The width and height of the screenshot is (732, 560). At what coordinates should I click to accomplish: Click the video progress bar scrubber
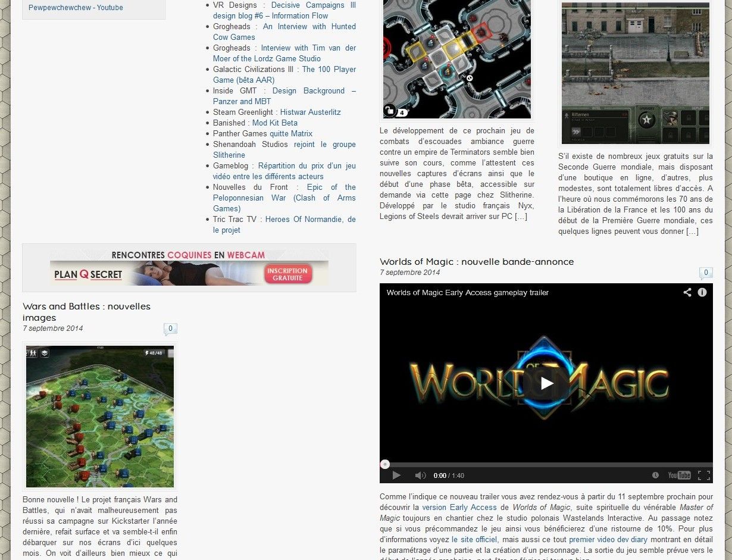(x=385, y=464)
